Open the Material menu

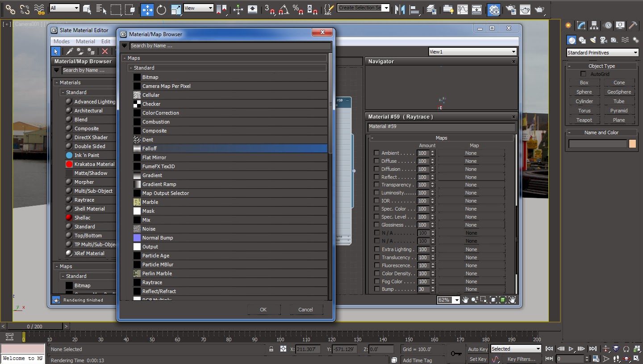pos(85,41)
